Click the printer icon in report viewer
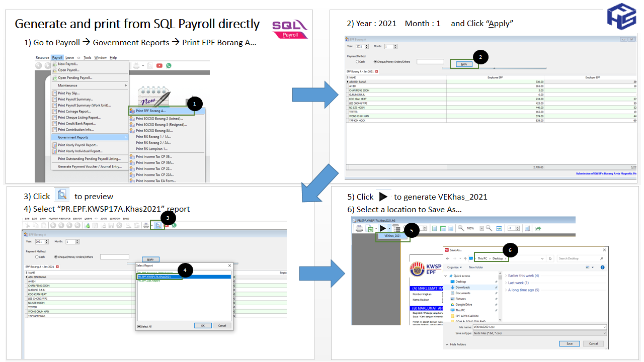The image size is (644, 362). coord(360,228)
